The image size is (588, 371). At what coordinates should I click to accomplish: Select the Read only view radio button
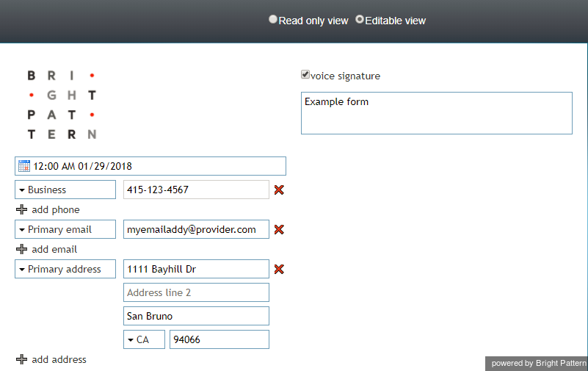(273, 20)
